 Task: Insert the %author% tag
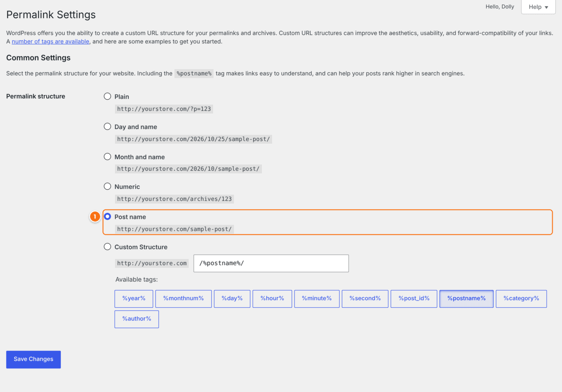pos(137,319)
